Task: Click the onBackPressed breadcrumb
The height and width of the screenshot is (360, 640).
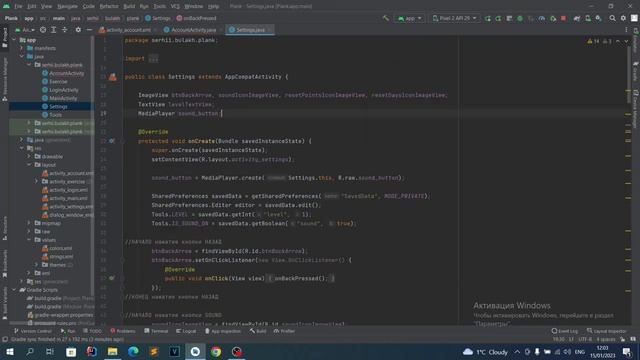Action: tap(197, 18)
